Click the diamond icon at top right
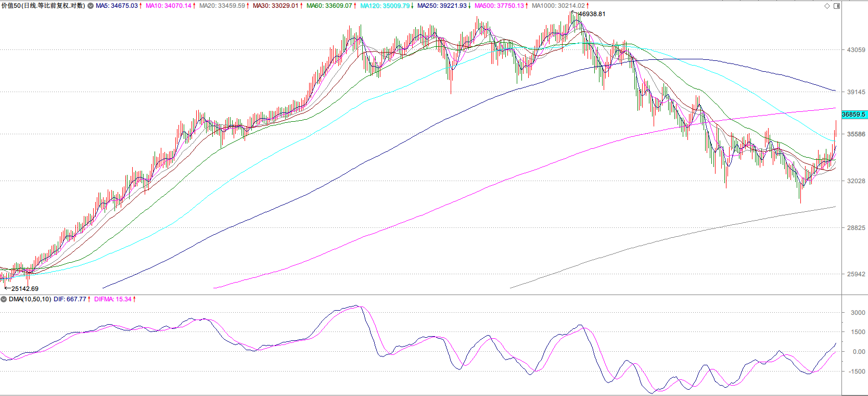The width and height of the screenshot is (868, 396). click(x=827, y=6)
